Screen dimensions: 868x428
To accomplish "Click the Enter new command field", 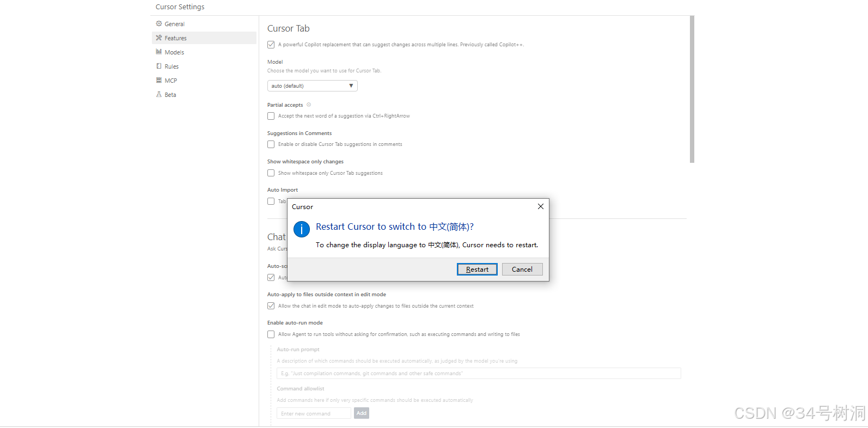I will pyautogui.click(x=314, y=413).
